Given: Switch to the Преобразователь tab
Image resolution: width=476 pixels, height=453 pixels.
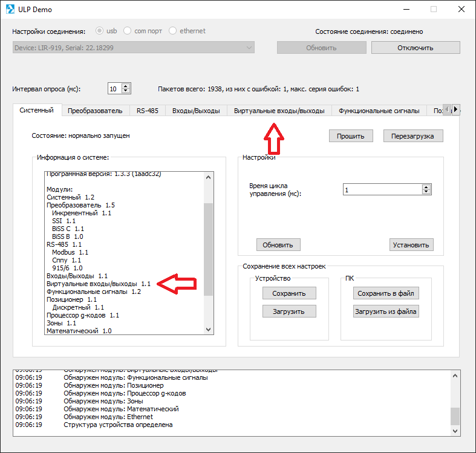Looking at the screenshot, I should pyautogui.click(x=95, y=111).
